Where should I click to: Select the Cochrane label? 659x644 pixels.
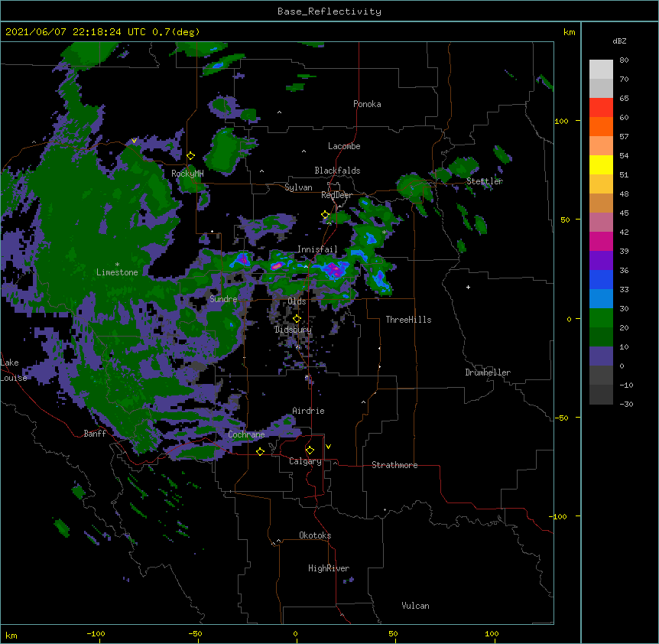pos(246,434)
